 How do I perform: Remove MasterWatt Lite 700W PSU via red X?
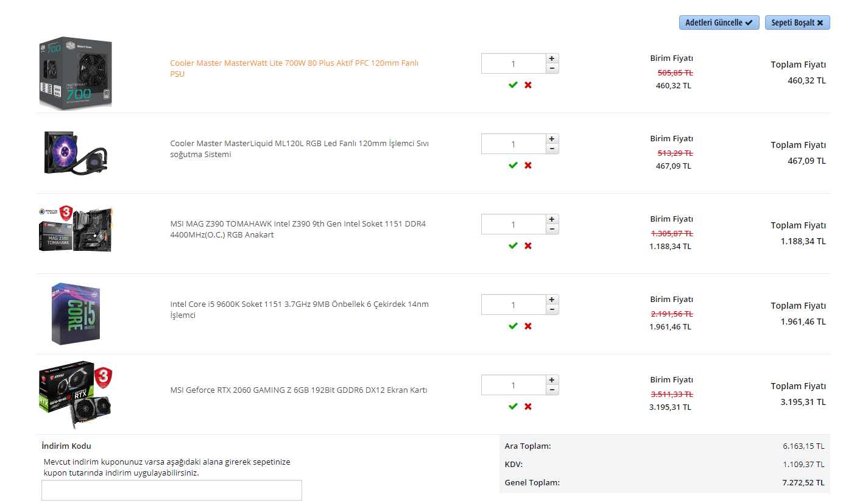(528, 85)
